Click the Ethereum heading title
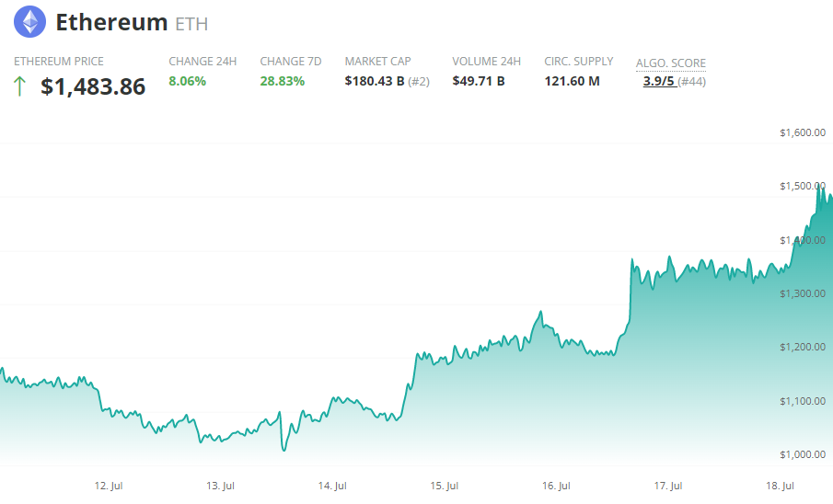 111,22
